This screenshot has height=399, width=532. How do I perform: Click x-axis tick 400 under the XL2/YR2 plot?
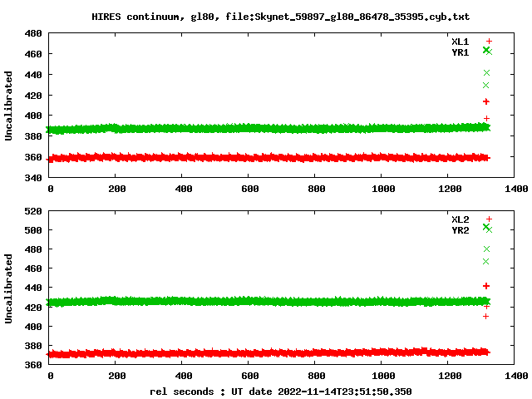click(x=184, y=376)
